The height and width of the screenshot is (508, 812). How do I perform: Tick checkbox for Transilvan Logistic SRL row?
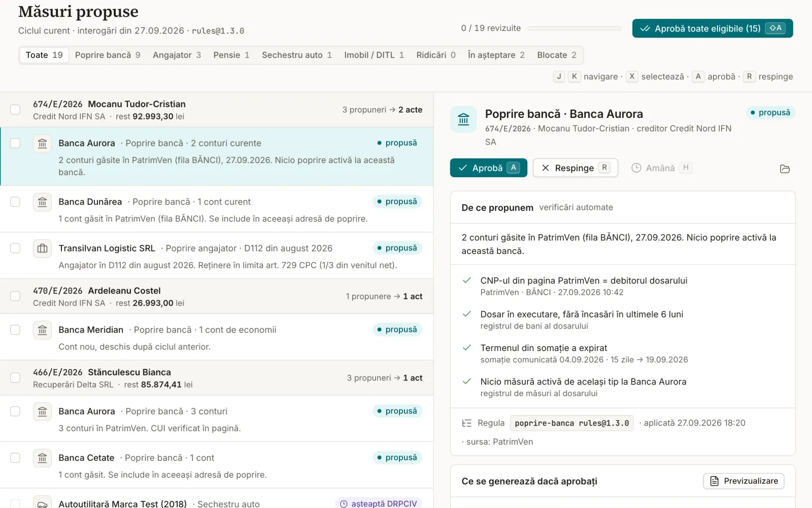(15, 248)
